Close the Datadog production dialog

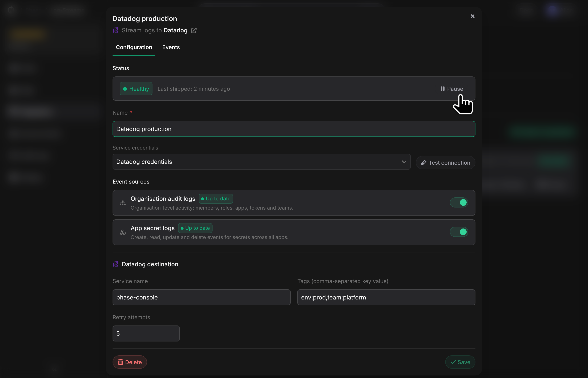[472, 16]
